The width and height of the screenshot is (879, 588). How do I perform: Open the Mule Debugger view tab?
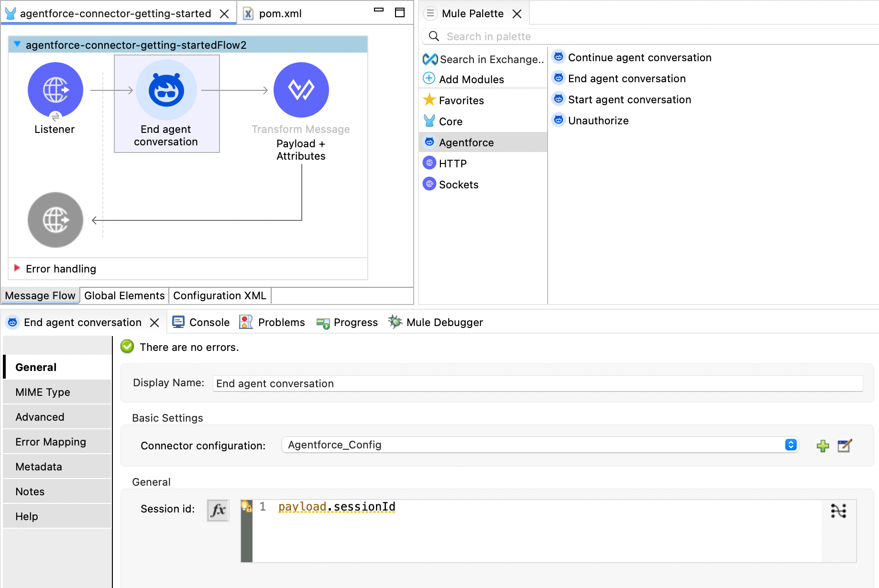[435, 322]
